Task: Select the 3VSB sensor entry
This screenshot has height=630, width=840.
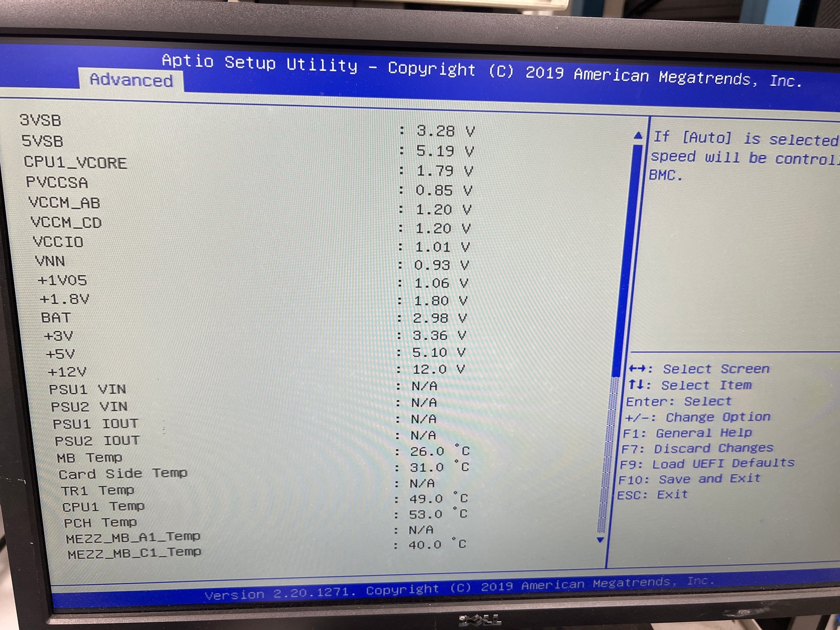Action: [x=40, y=120]
